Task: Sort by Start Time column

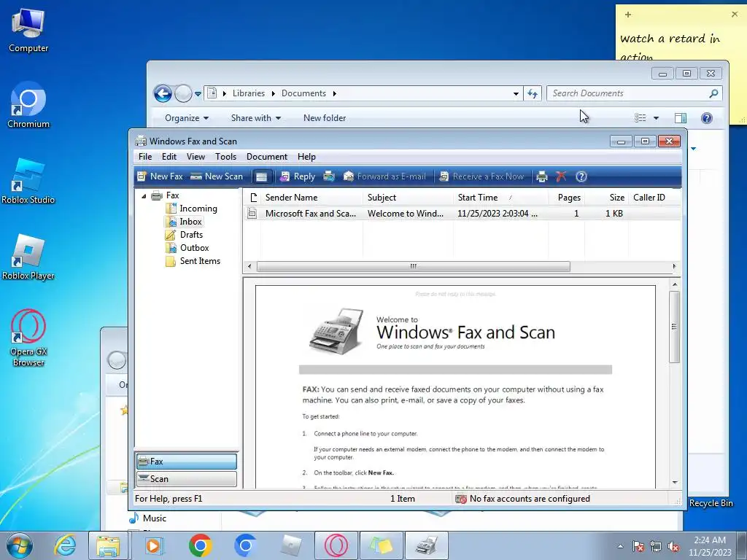Action: pyautogui.click(x=500, y=198)
